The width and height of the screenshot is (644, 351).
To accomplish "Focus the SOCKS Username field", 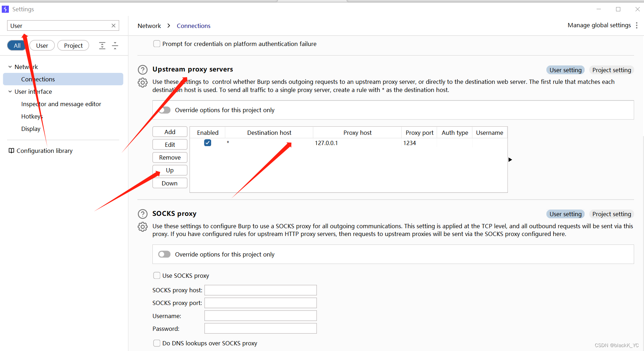I will pyautogui.click(x=261, y=316).
